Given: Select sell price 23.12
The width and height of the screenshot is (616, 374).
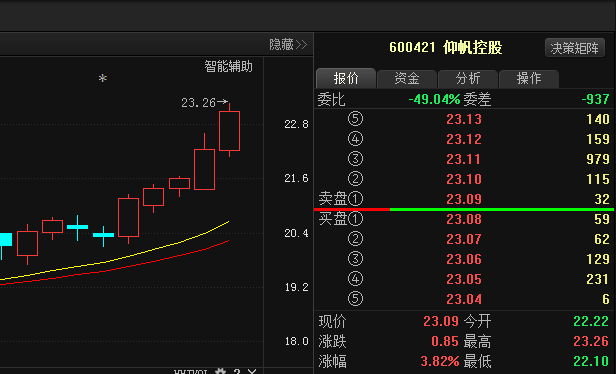Looking at the screenshot, I should [464, 139].
